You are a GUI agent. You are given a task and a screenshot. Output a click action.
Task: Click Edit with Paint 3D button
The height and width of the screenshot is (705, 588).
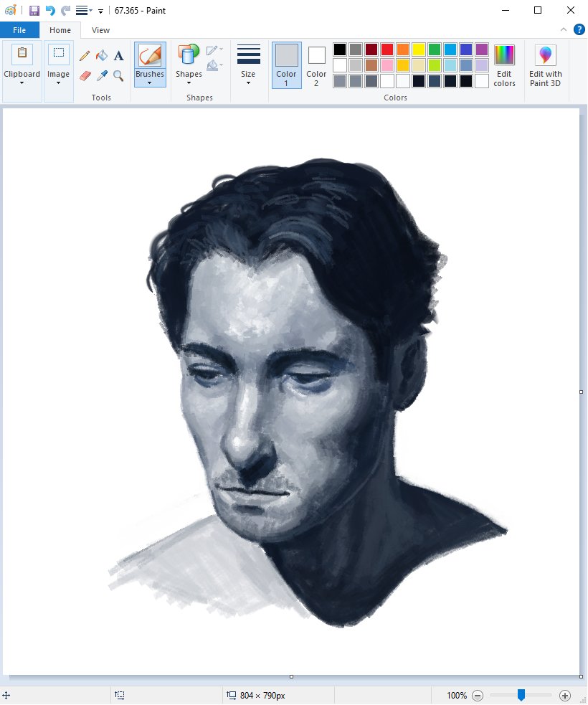tap(545, 65)
